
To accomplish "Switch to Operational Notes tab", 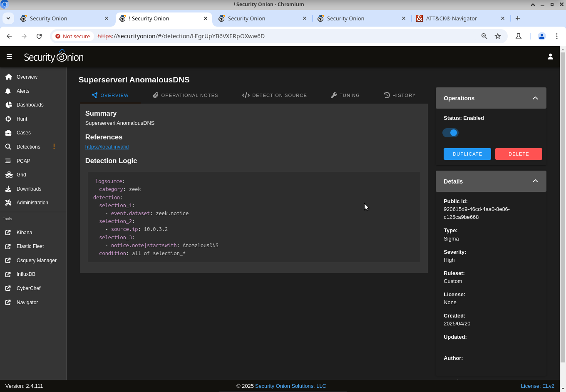I will click(x=185, y=95).
